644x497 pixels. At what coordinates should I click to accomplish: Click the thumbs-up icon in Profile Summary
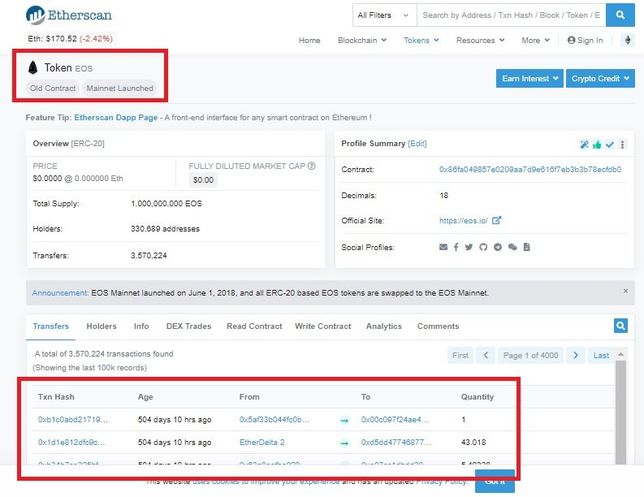point(597,144)
